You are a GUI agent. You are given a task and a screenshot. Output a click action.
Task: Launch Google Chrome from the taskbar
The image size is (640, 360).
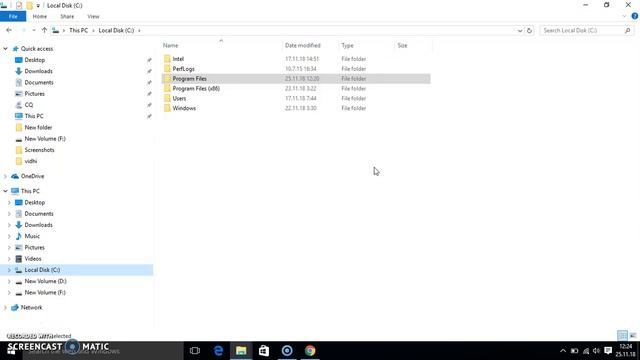coord(310,351)
